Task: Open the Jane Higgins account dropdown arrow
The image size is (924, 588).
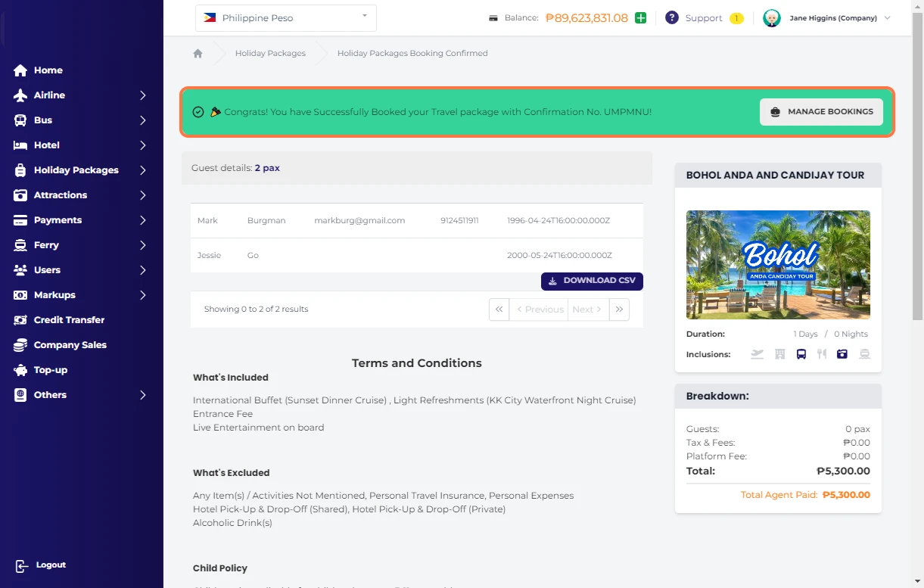Action: (x=888, y=18)
